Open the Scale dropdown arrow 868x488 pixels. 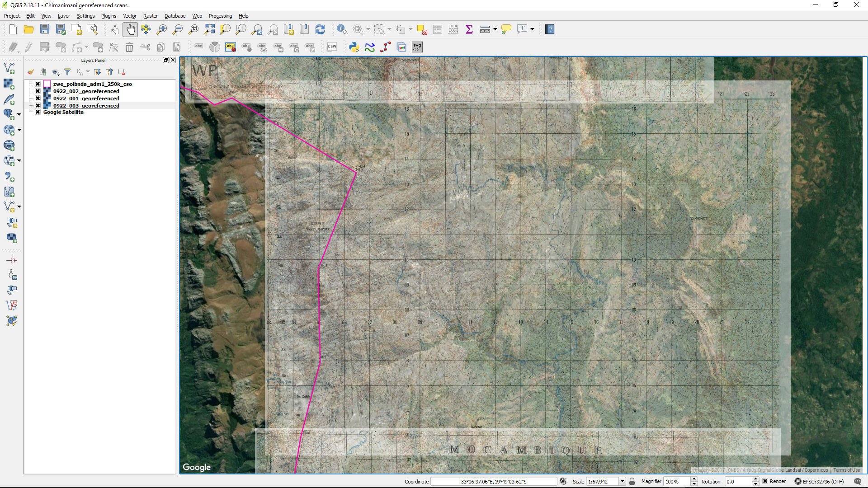tap(622, 481)
